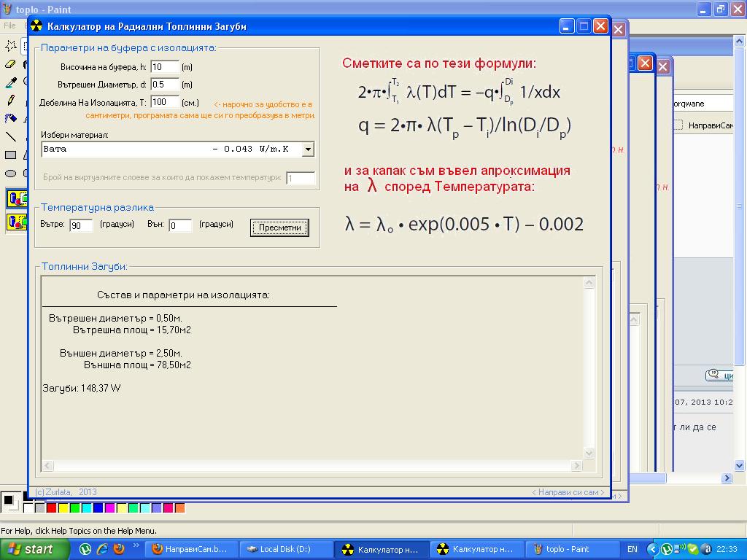This screenshot has height=560, width=747.
Task: Select the Ellipse shape tool
Action: pyautogui.click(x=10, y=174)
